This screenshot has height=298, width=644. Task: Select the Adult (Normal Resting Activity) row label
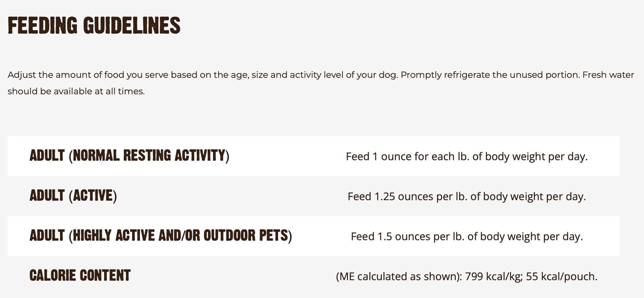[129, 156]
